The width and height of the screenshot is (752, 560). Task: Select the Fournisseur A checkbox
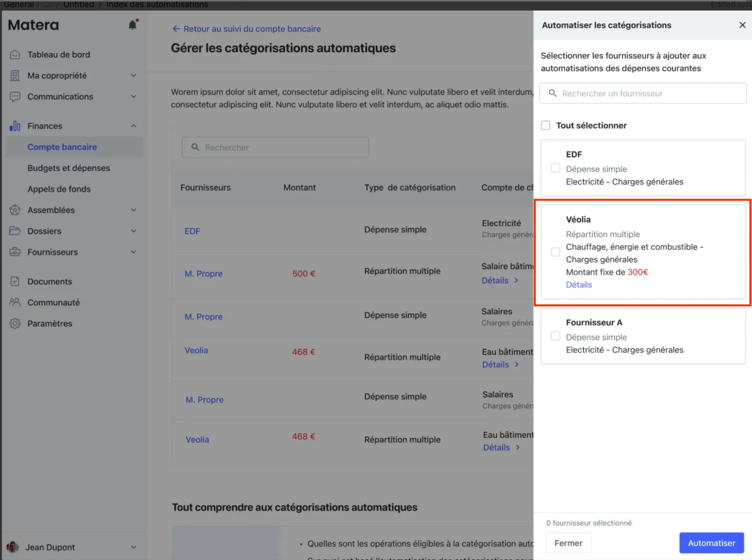coord(555,336)
